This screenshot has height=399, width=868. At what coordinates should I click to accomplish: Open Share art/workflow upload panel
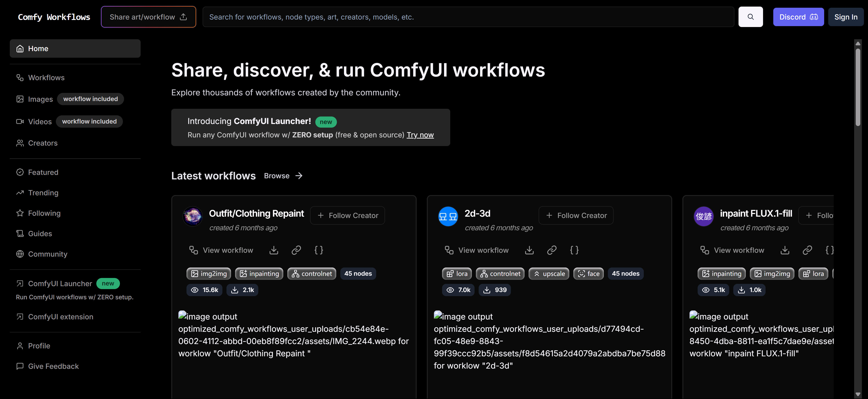148,17
